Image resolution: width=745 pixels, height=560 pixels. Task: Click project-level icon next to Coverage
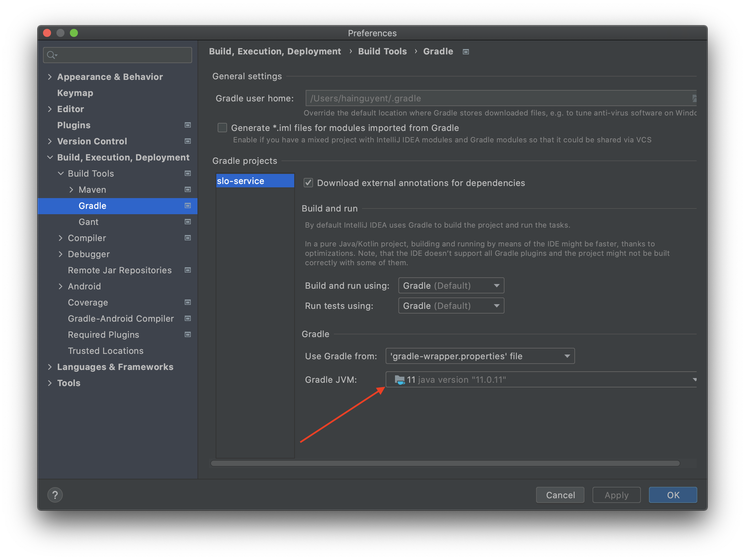pyautogui.click(x=188, y=302)
